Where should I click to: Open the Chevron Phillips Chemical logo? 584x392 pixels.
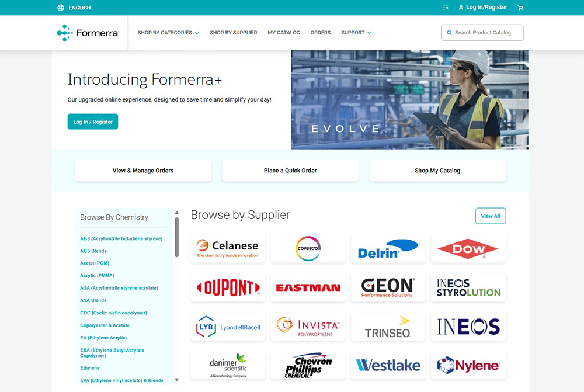click(x=308, y=365)
